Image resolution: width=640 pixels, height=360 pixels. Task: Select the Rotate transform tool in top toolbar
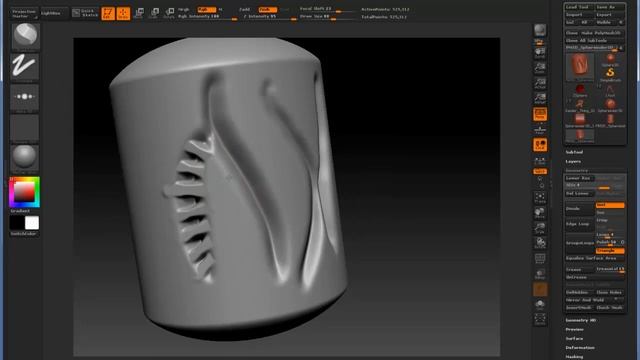169,13
